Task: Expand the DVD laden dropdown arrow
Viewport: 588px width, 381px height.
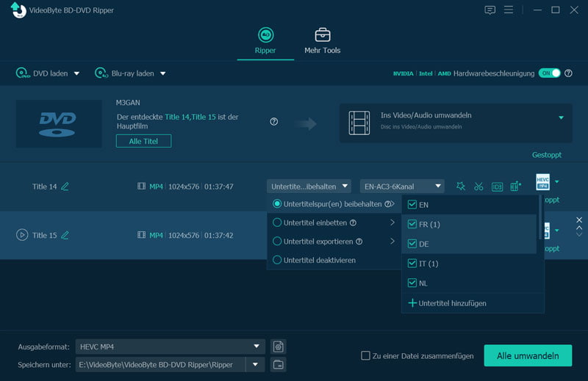Action: 76,73
